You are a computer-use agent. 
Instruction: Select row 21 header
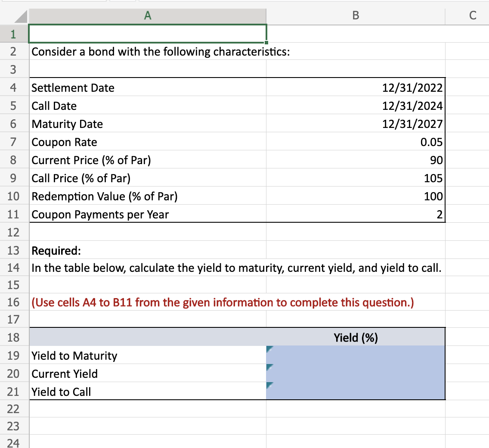pos(14,392)
